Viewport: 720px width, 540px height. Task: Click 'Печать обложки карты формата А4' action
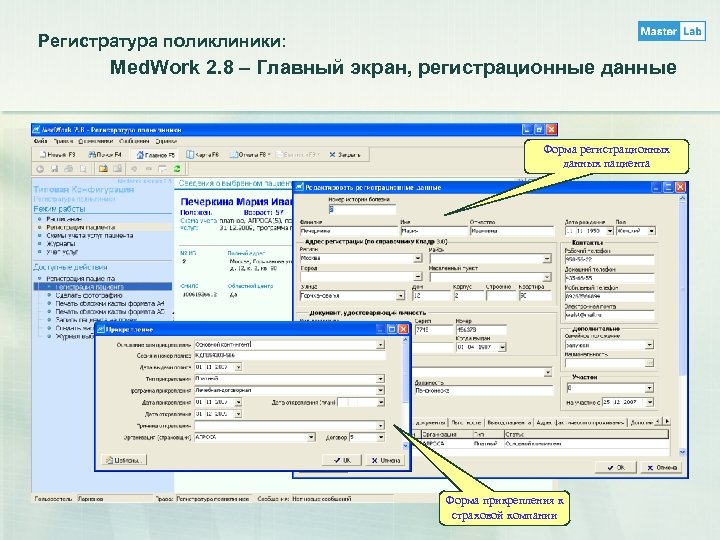[110, 304]
